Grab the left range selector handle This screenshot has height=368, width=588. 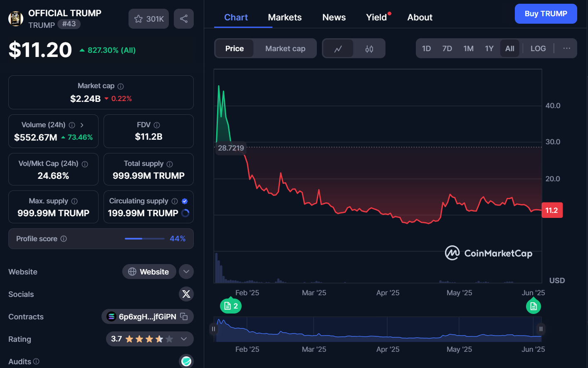213,329
